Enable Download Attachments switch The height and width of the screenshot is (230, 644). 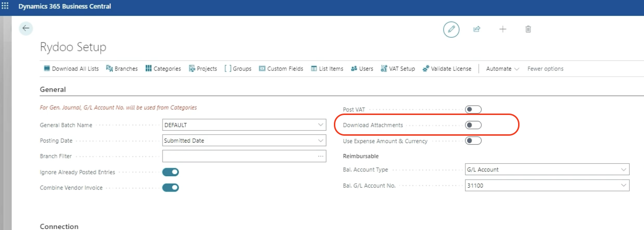click(x=473, y=125)
